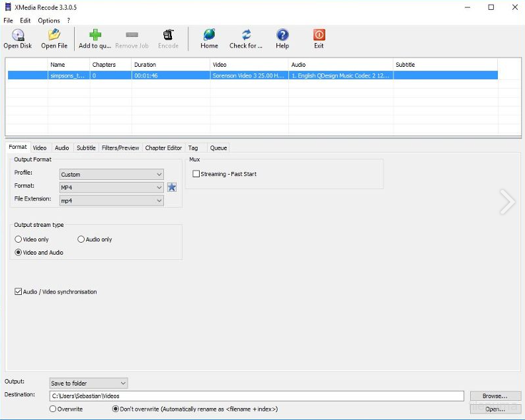This screenshot has width=525, height=420.
Task: Select the Video only radio button
Action: [19, 239]
